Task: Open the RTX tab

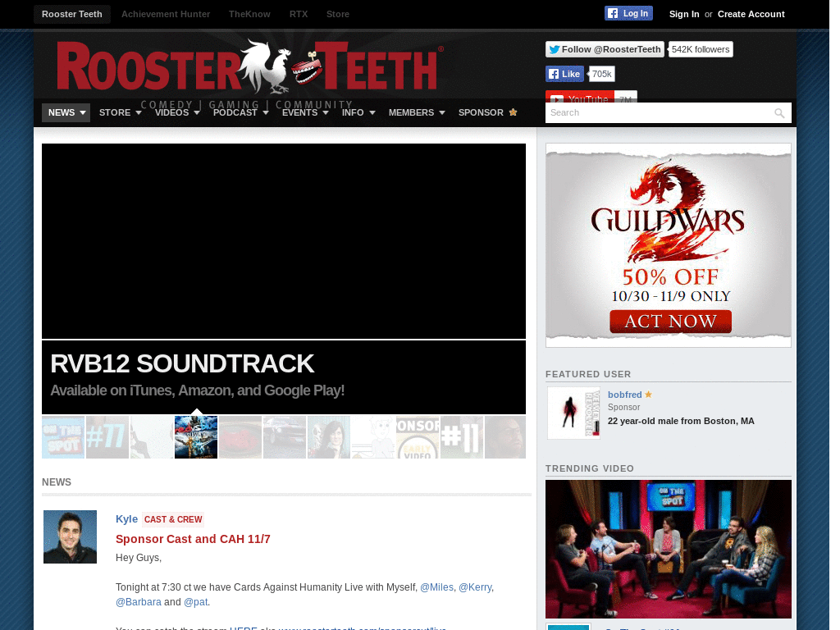Action: pyautogui.click(x=299, y=14)
